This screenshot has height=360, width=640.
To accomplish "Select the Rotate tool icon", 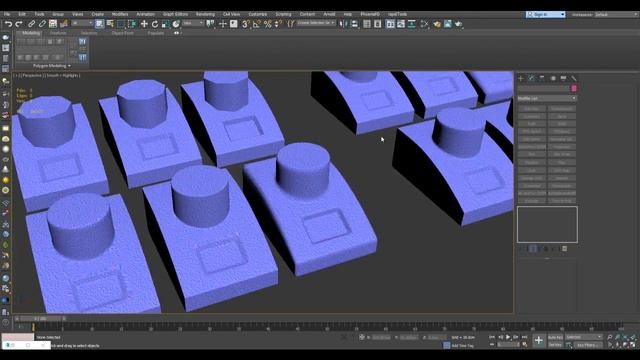I will (155, 24).
